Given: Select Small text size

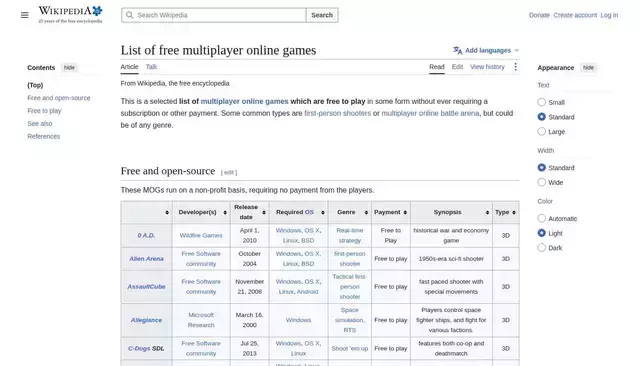Looking at the screenshot, I should coord(542,102).
